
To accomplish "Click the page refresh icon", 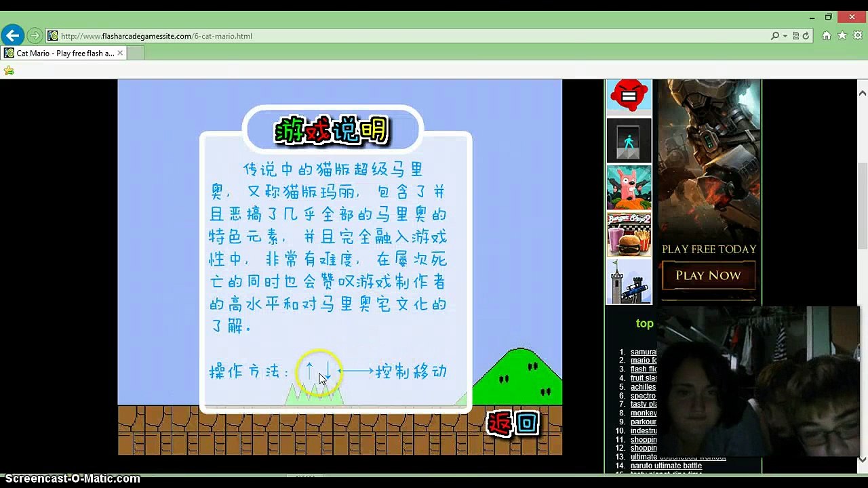I will 806,36.
